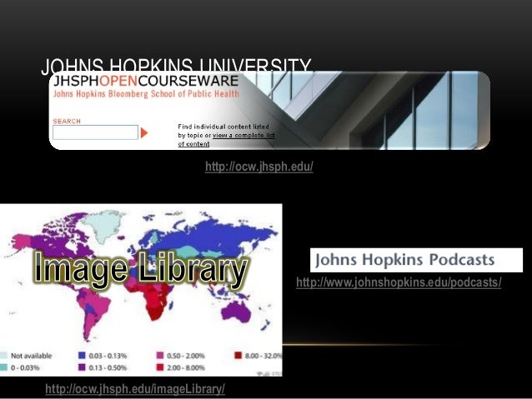
Task: Click into the SEARCH input field
Action: click(95, 132)
